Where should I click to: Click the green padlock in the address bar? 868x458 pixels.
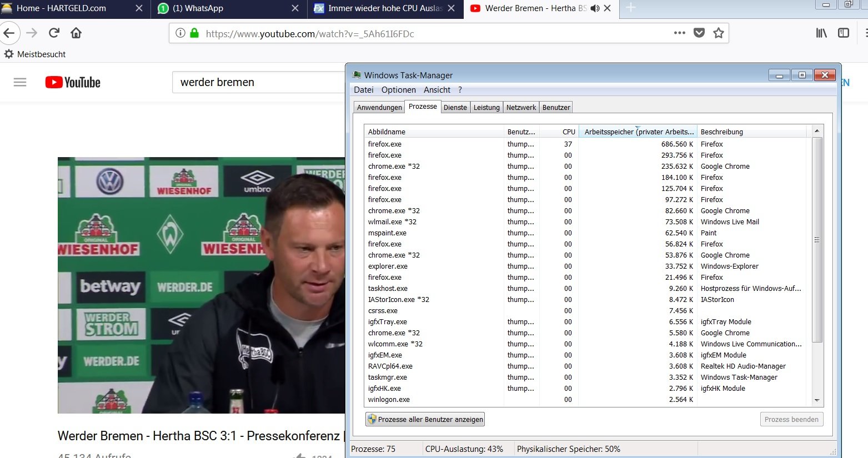pos(194,33)
